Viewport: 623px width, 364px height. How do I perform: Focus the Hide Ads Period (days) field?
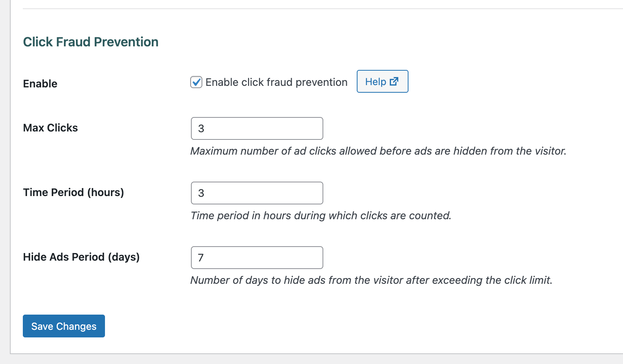(x=257, y=258)
